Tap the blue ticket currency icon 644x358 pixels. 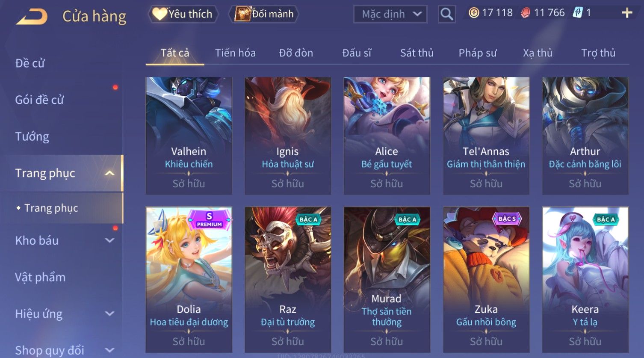[x=578, y=13]
